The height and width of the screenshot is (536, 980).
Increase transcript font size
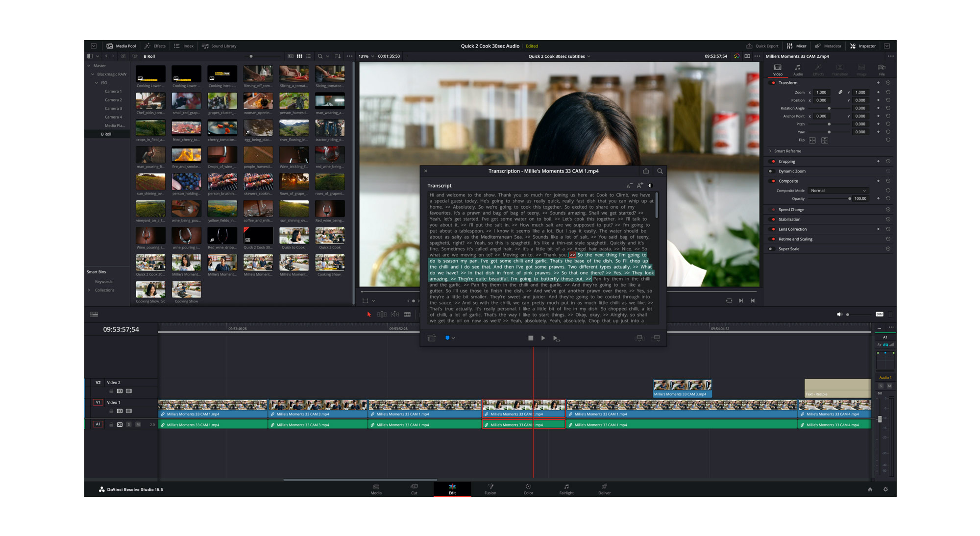point(639,186)
